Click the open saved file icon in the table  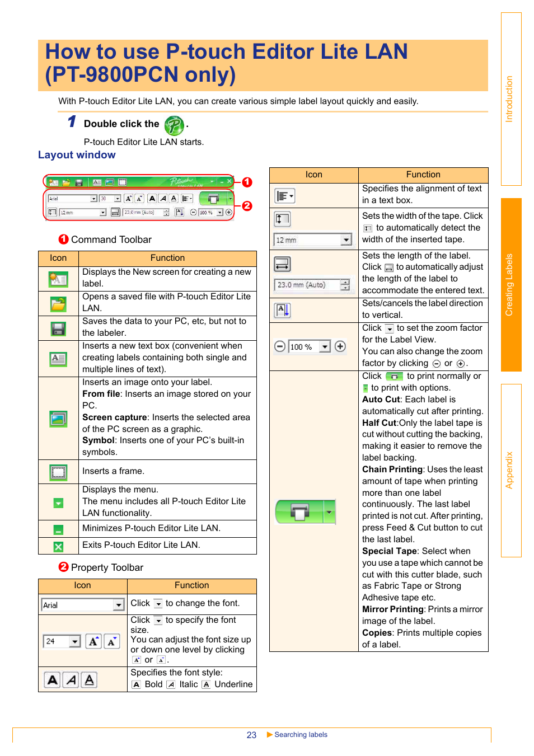[x=58, y=304]
